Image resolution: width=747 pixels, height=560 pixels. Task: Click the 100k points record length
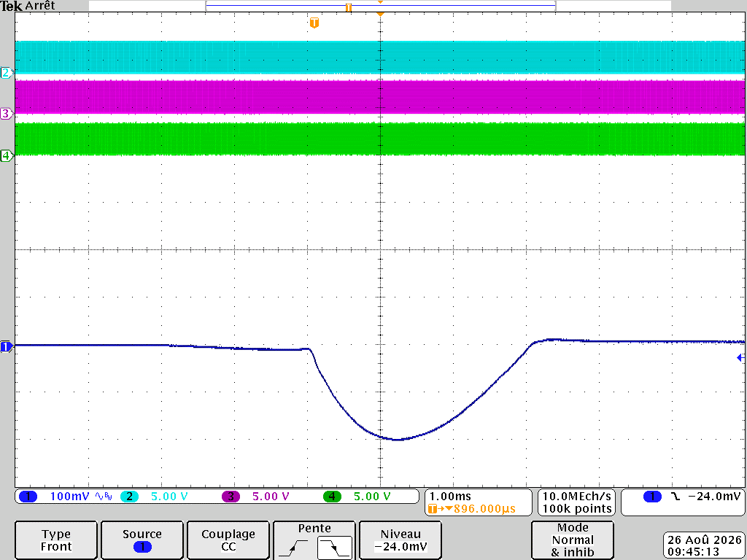tap(576, 508)
